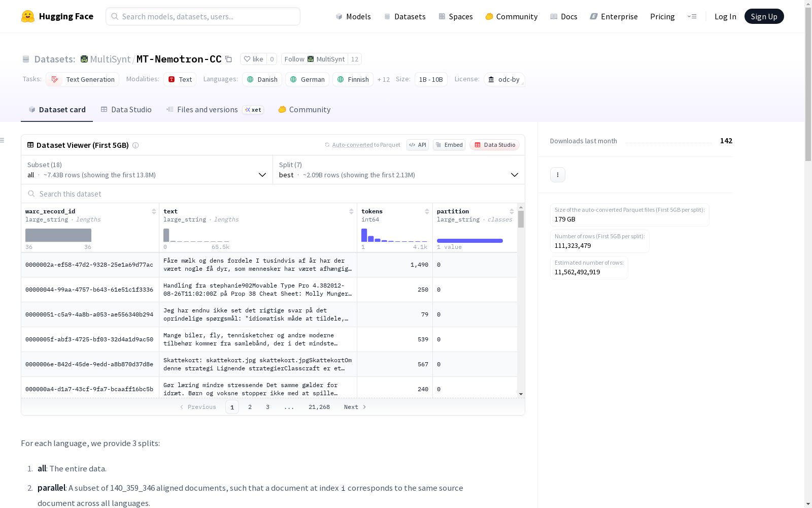812x508 pixels.
Task: Open the Files and versions tab
Action: pyautogui.click(x=215, y=110)
